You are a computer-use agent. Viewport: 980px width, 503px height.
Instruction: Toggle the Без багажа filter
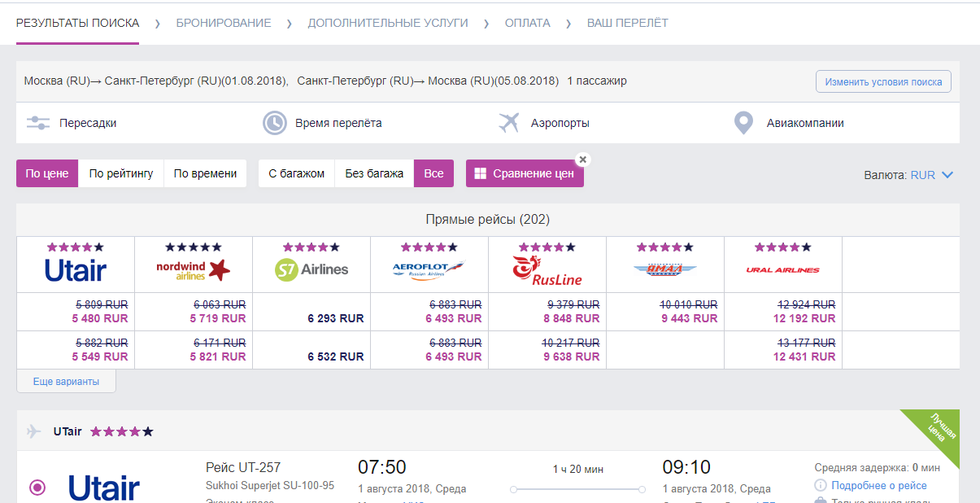pyautogui.click(x=374, y=173)
